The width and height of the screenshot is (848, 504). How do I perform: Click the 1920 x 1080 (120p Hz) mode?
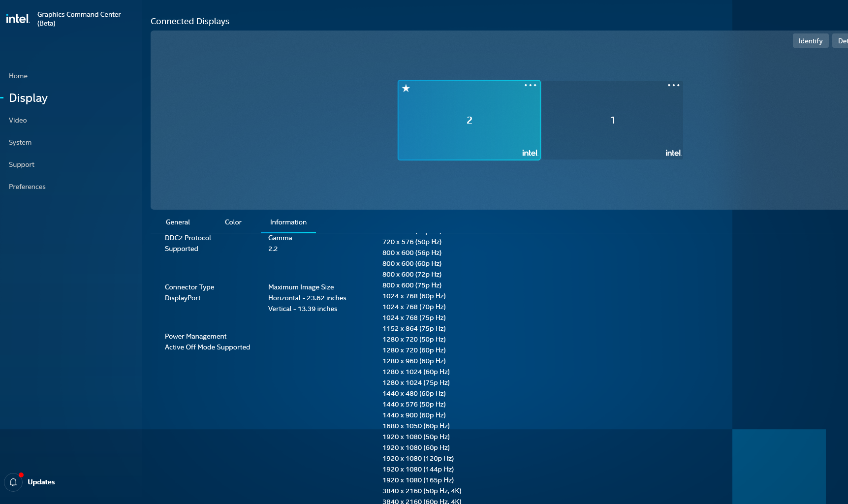pos(418,458)
